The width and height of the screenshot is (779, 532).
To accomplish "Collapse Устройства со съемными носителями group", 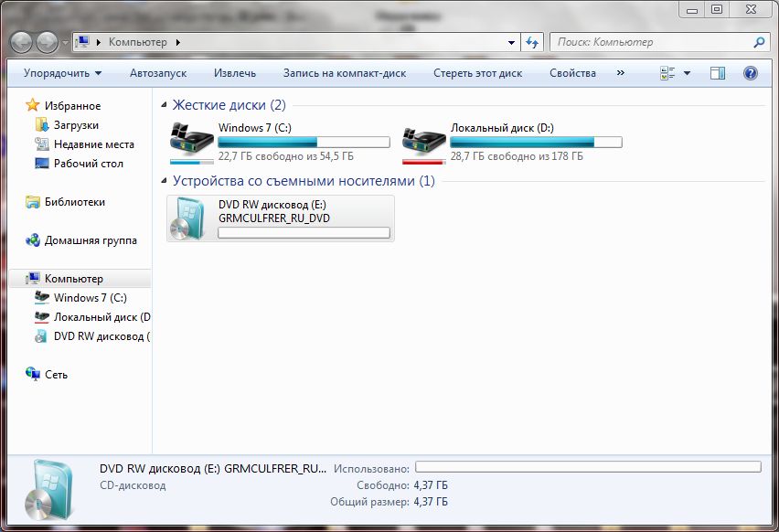I will point(164,181).
